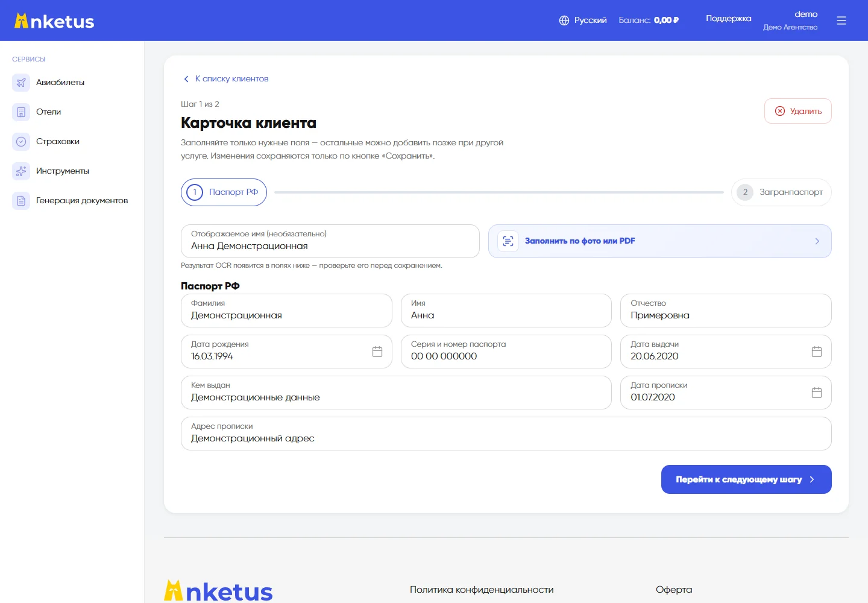Switch to the Загранпаспорт step tab

click(781, 192)
